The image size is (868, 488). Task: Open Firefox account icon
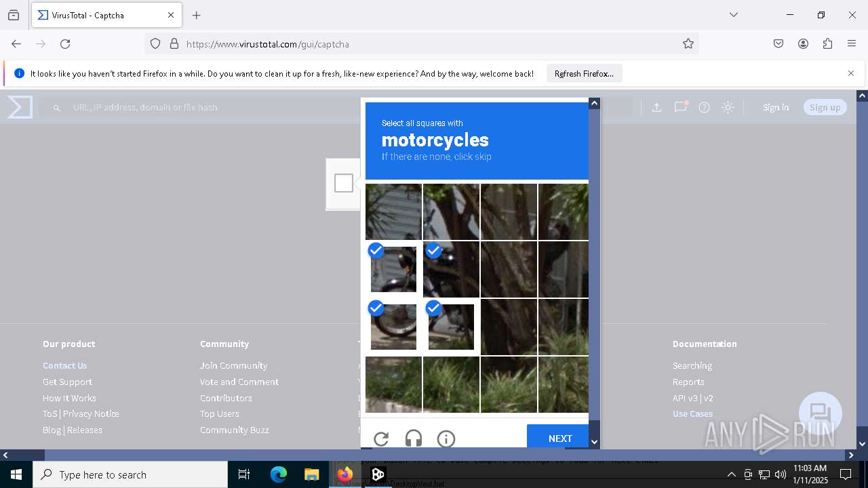(x=803, y=44)
